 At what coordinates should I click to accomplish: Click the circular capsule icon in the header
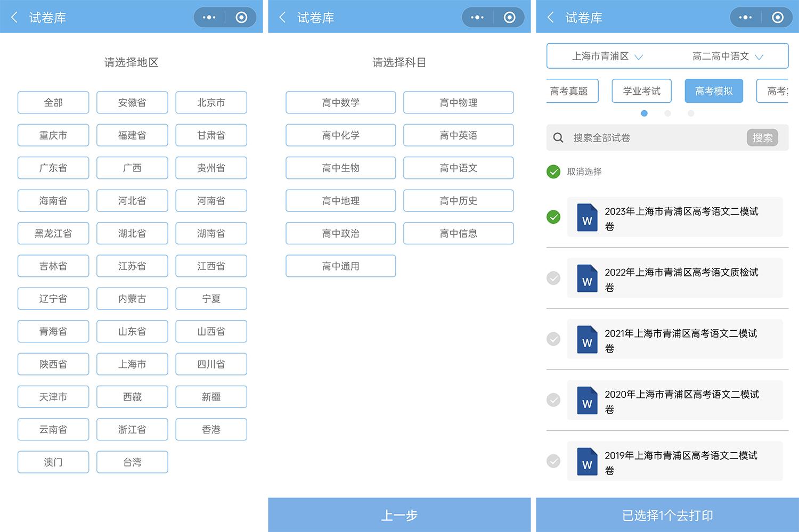point(779,17)
